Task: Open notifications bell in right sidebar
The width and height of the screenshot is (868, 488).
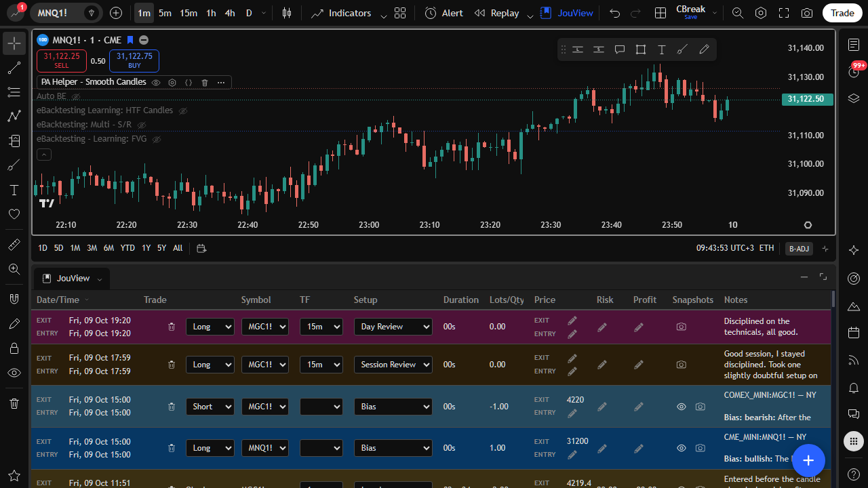Action: click(854, 388)
